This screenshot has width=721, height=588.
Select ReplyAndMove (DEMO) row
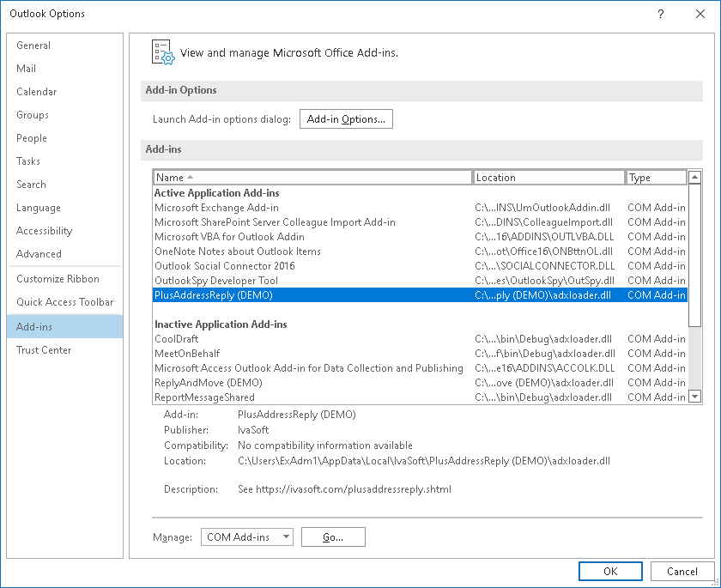click(x=420, y=383)
